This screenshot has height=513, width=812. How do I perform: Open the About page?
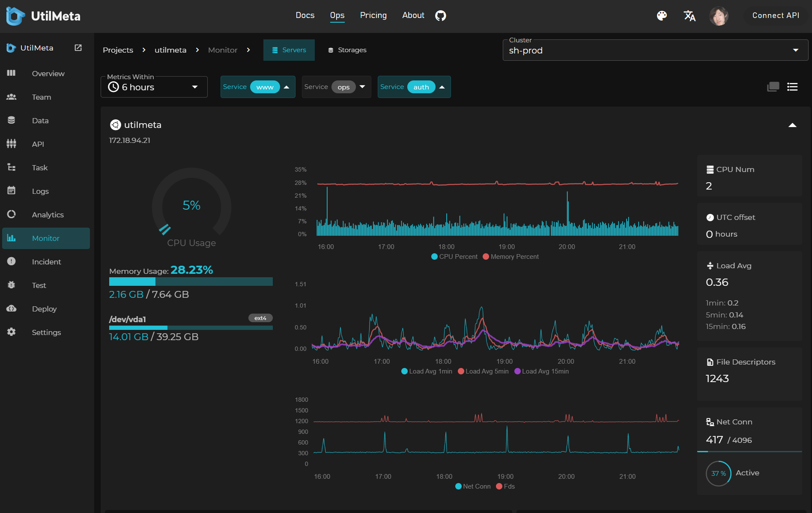click(413, 15)
